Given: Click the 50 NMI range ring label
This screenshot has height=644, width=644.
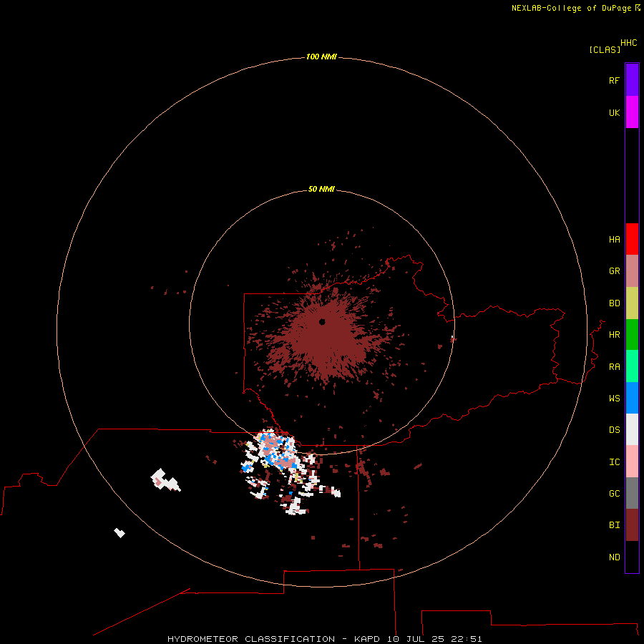Looking at the screenshot, I should (x=321, y=189).
